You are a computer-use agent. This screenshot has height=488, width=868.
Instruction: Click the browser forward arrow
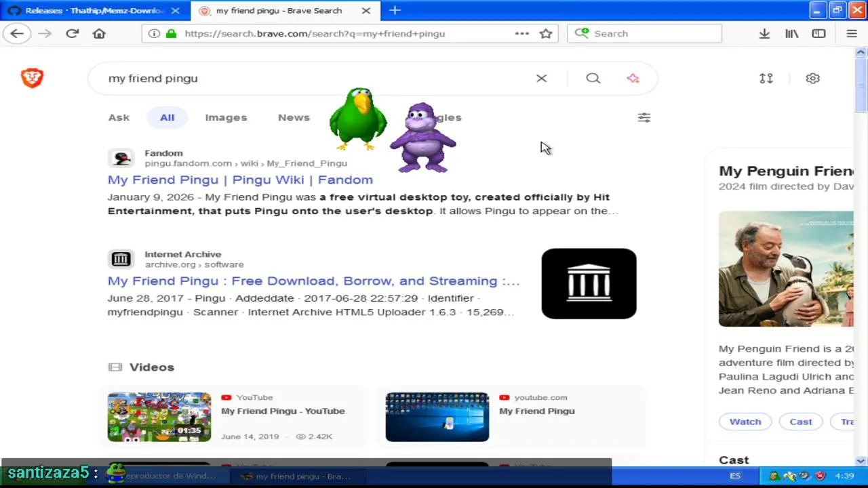click(45, 33)
